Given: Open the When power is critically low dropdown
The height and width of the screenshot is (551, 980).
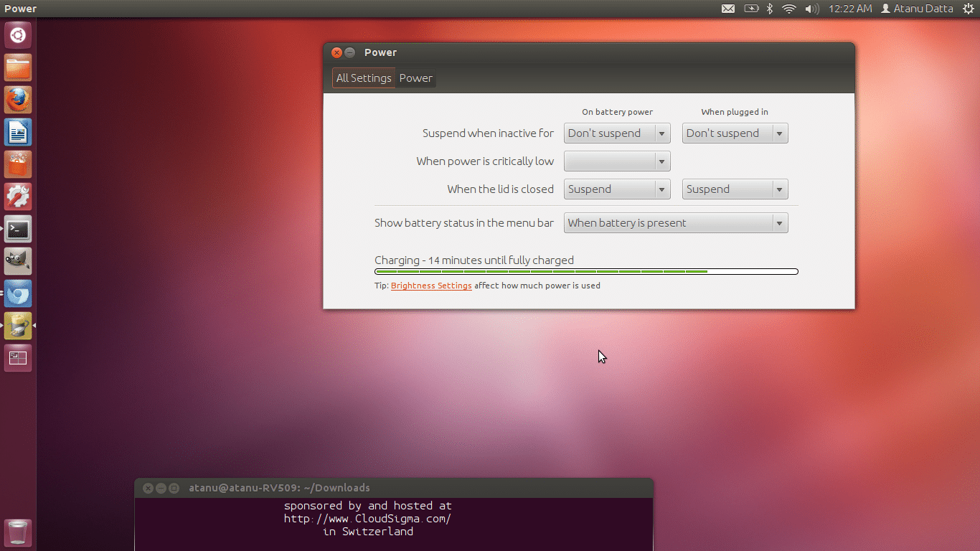Looking at the screenshot, I should pos(617,161).
